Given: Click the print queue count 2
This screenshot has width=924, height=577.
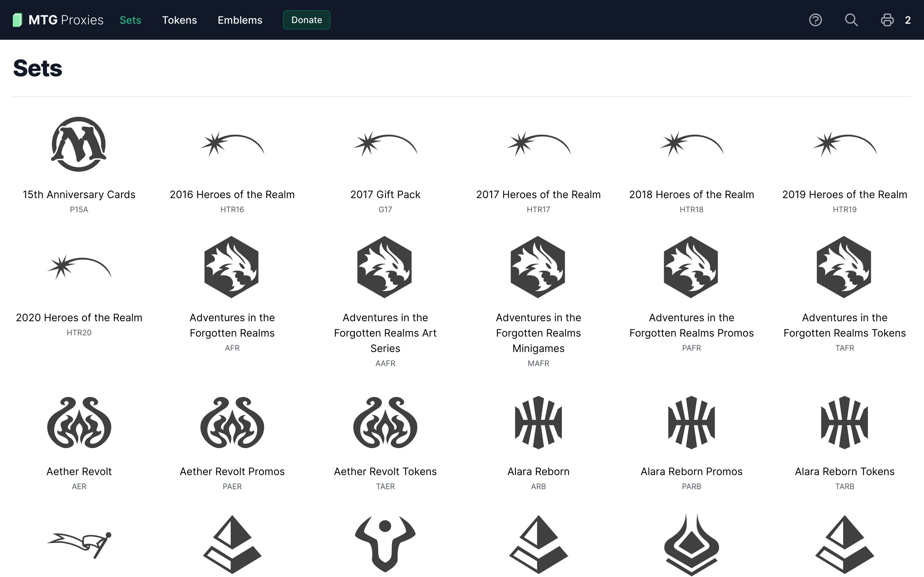Looking at the screenshot, I should click(x=908, y=20).
